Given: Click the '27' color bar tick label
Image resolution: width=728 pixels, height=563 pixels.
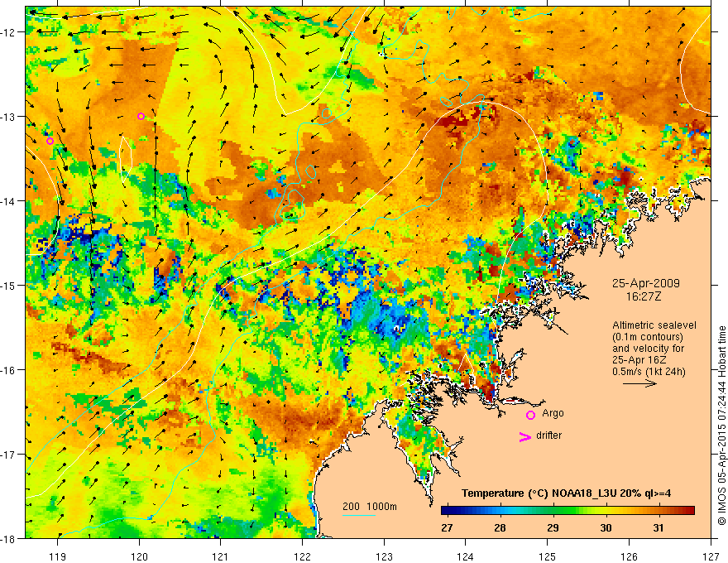Looking at the screenshot, I should [447, 527].
